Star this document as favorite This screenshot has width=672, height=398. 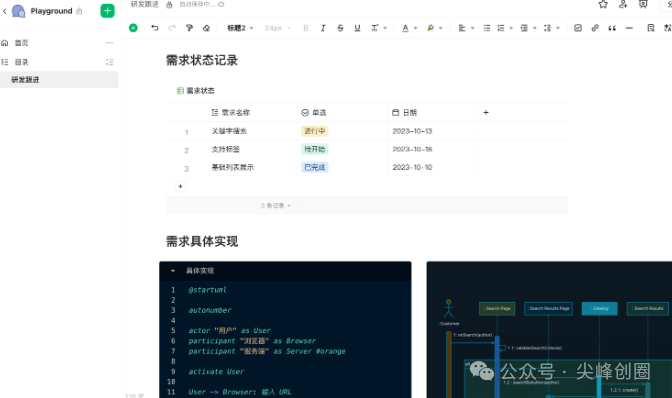603,4
